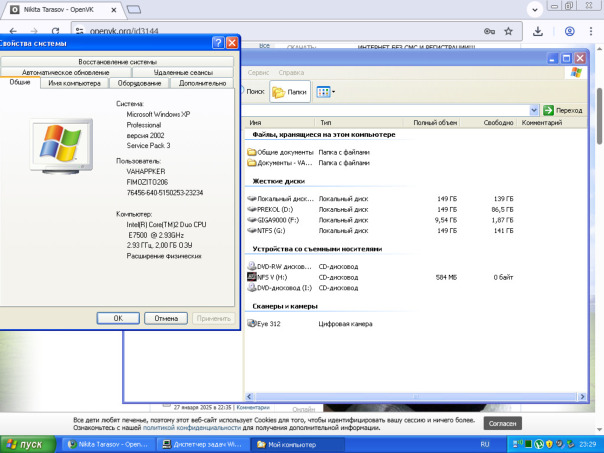The width and height of the screenshot is (604, 453).
Task: Select the DVD-RW drive icon
Action: coord(252,266)
